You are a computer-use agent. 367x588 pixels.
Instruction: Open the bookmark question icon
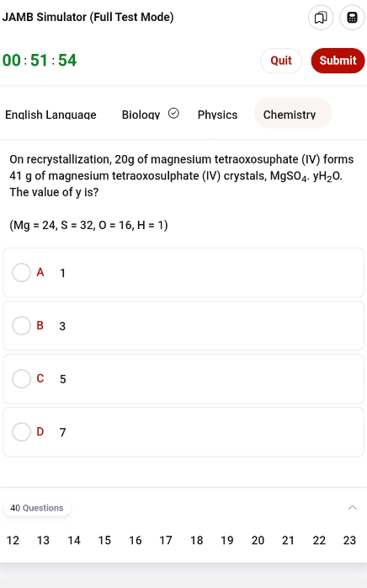pyautogui.click(x=321, y=18)
